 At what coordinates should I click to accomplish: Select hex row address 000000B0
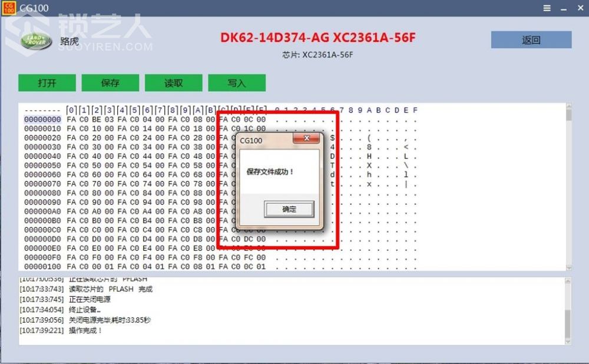(x=42, y=221)
